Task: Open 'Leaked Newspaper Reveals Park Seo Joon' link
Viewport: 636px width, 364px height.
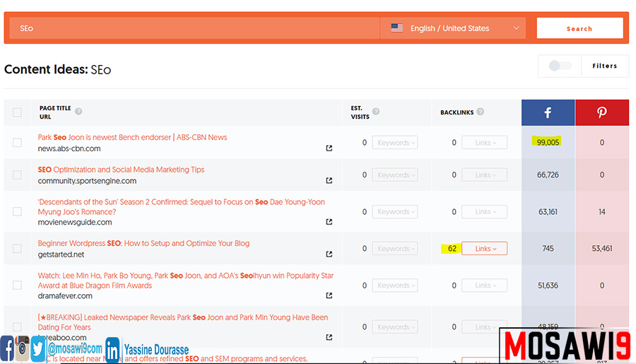Action: pyautogui.click(x=183, y=322)
